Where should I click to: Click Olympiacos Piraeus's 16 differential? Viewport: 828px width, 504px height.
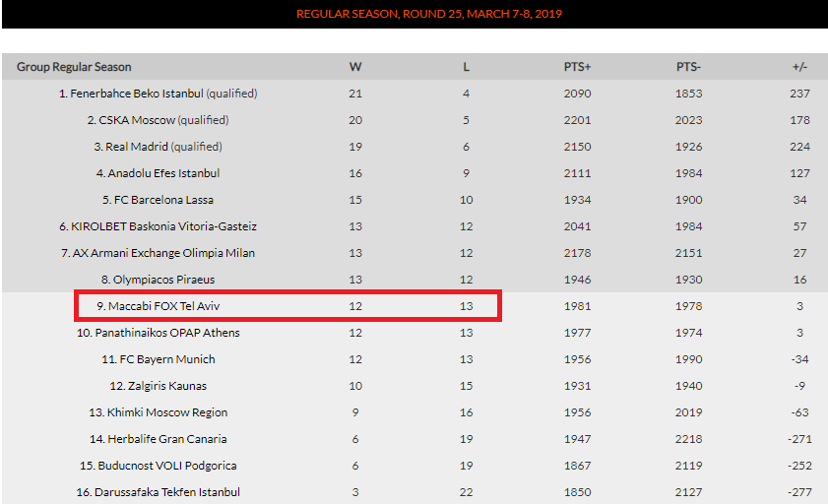point(800,280)
